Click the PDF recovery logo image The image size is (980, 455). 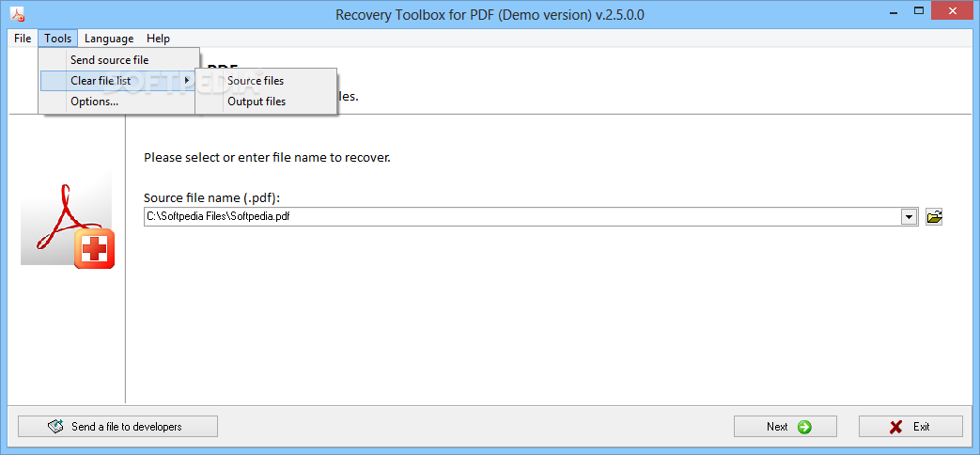click(x=68, y=219)
